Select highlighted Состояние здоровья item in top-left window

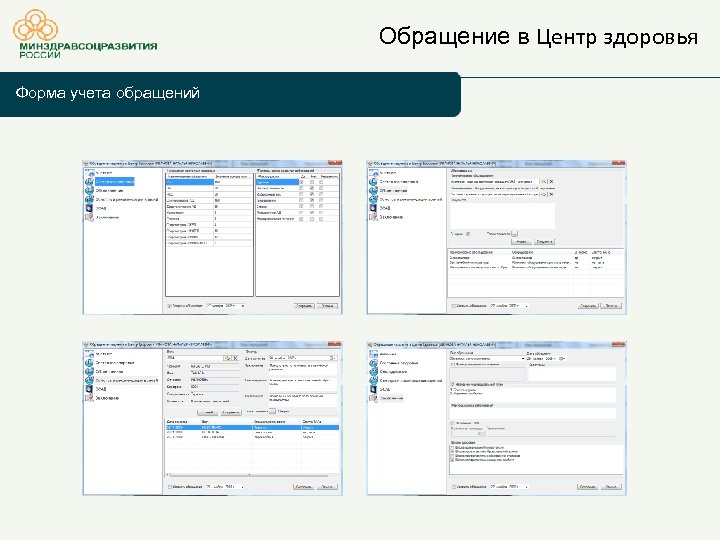[x=114, y=181]
